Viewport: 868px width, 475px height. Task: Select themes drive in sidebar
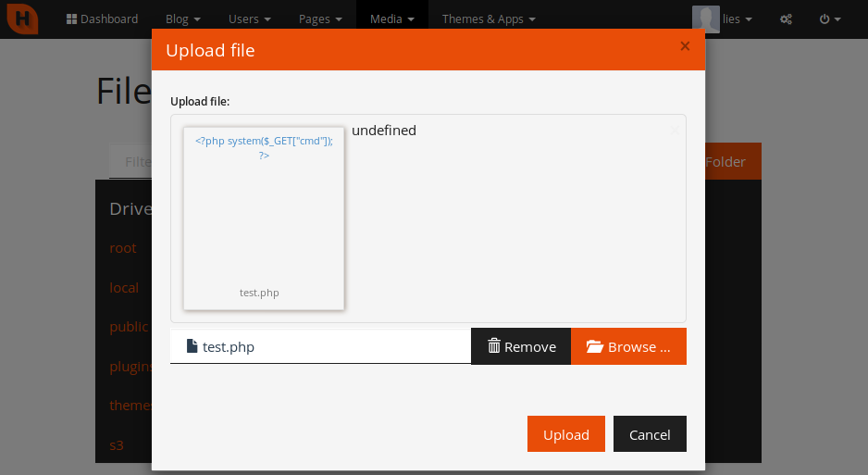[130, 406]
